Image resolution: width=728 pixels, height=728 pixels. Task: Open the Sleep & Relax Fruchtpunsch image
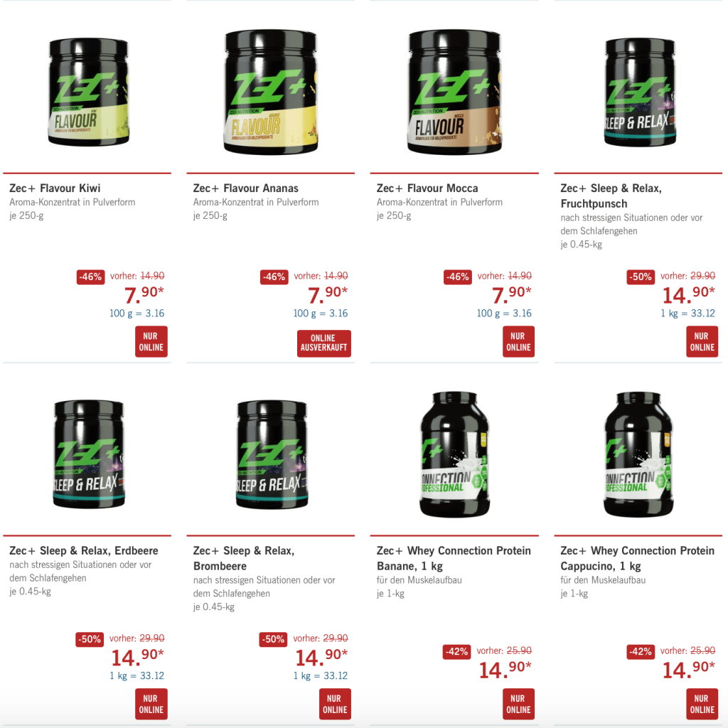[x=640, y=92]
